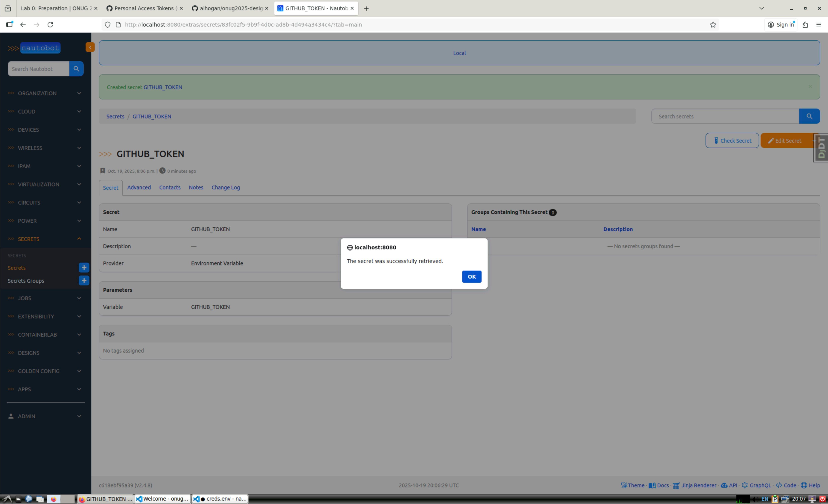Dismiss the Created secret alert
The height and width of the screenshot is (504, 828).
click(x=810, y=87)
